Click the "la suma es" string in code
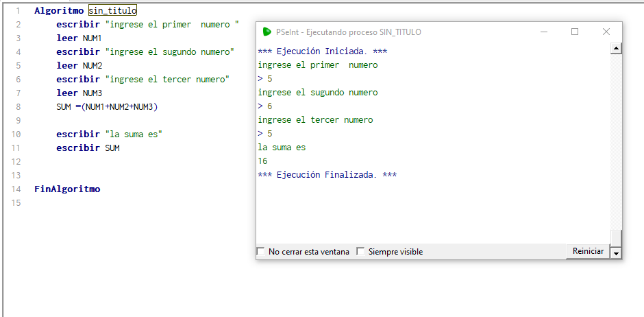This screenshot has height=317, width=644. [x=138, y=134]
